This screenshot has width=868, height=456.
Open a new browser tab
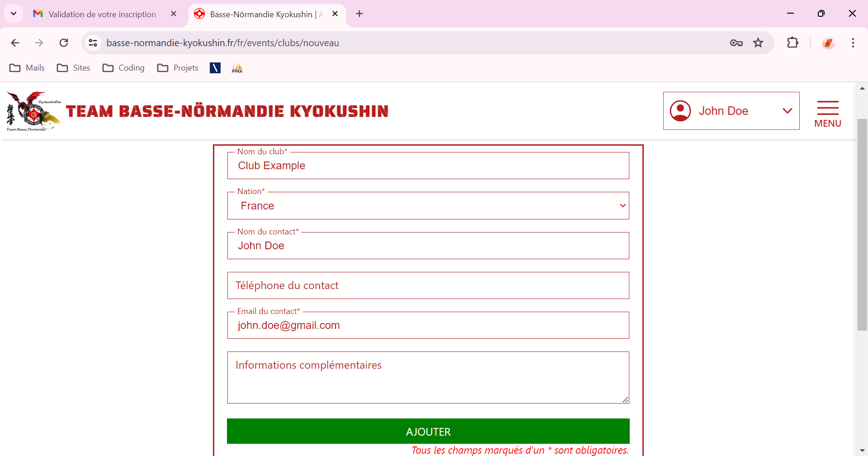359,14
